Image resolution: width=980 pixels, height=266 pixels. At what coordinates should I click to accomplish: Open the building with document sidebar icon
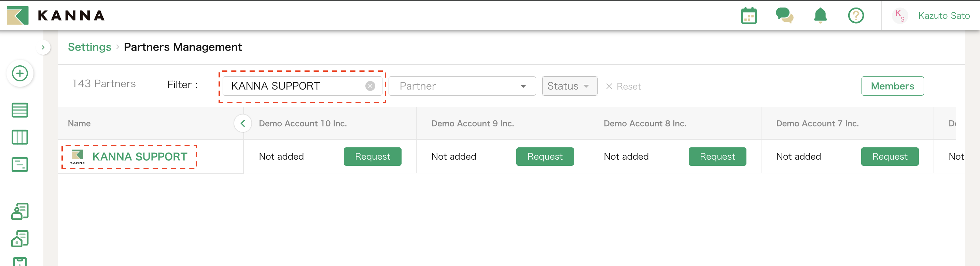click(x=20, y=239)
